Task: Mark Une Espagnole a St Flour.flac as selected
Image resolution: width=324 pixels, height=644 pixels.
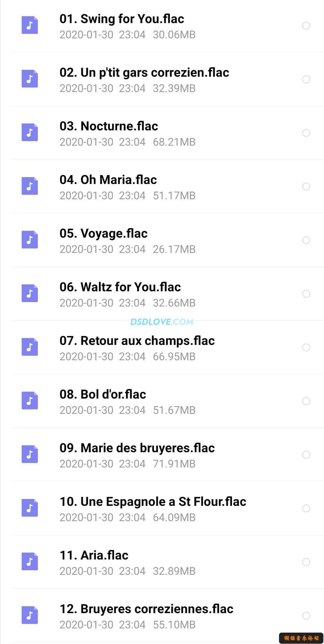Action: pyautogui.click(x=306, y=508)
